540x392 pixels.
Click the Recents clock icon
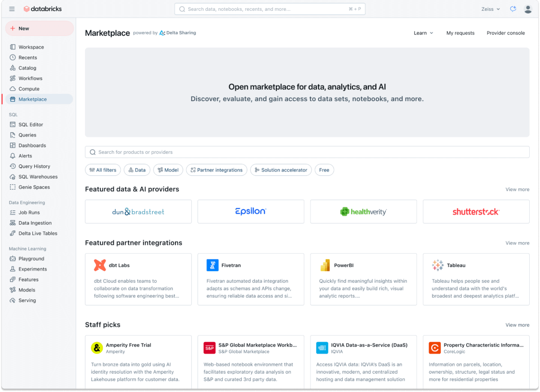13,58
